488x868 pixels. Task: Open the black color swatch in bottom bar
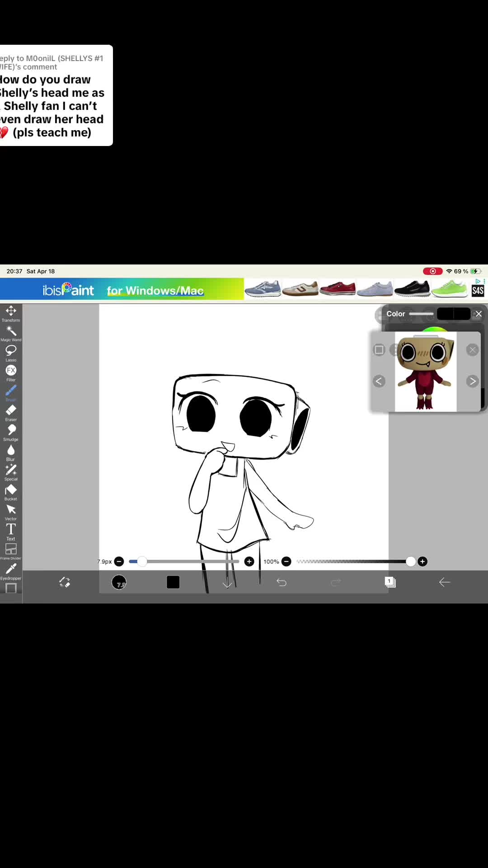pos(173,582)
